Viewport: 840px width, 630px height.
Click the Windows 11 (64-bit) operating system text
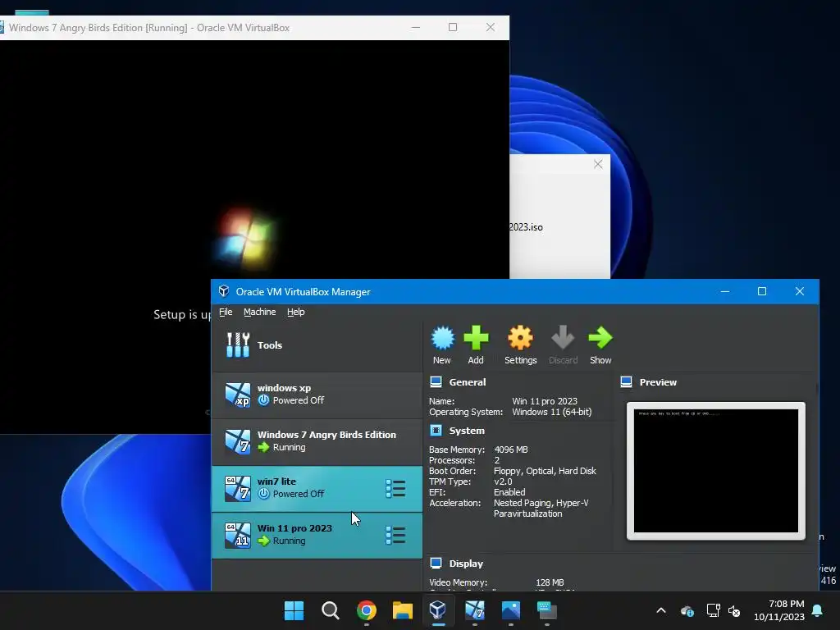[552, 412]
